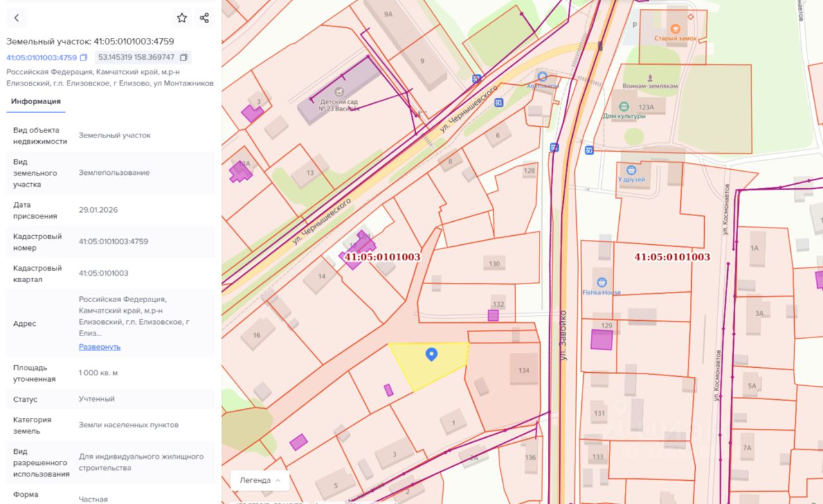
Task: Click the share icon in the panel header
Action: (x=204, y=18)
